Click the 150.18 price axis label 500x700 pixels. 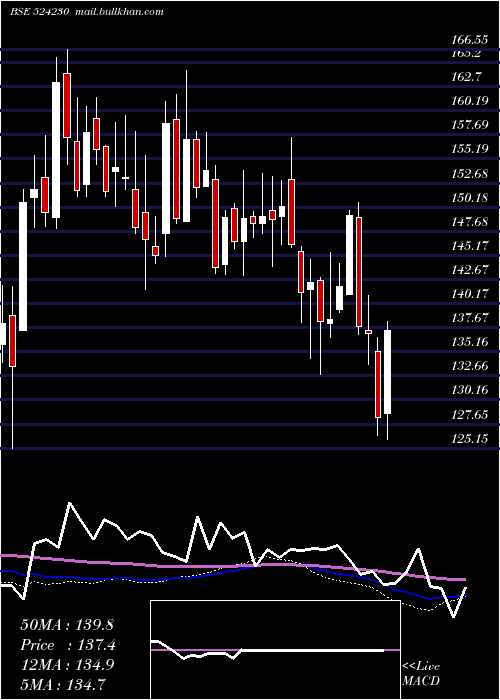pos(469,198)
